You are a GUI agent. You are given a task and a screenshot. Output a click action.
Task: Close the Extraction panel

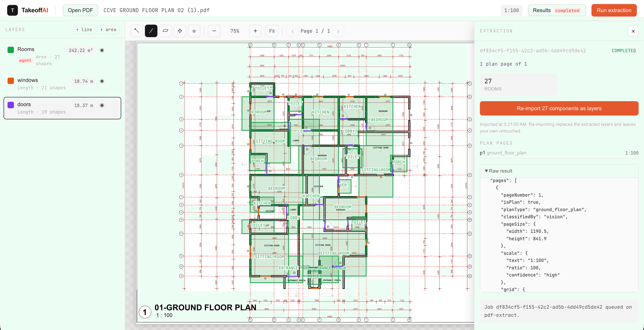pyautogui.click(x=633, y=31)
